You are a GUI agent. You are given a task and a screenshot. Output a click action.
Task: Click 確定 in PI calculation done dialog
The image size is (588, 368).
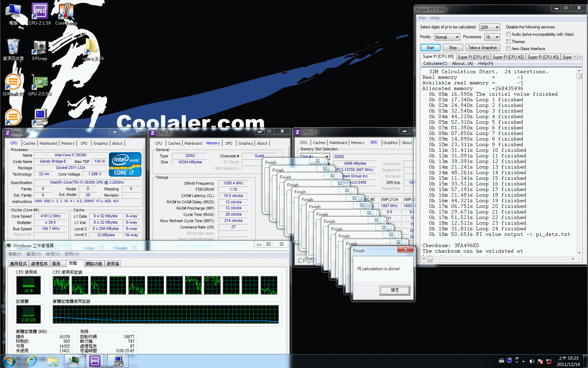(x=394, y=290)
